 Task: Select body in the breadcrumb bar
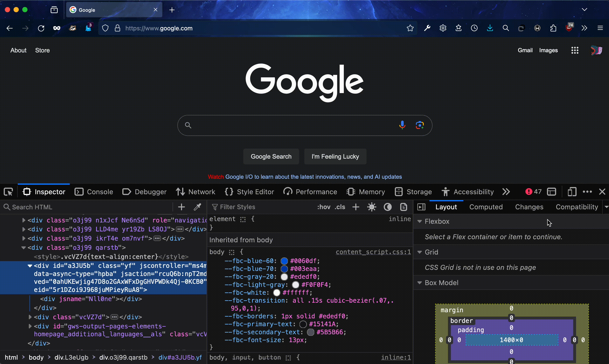click(x=36, y=357)
